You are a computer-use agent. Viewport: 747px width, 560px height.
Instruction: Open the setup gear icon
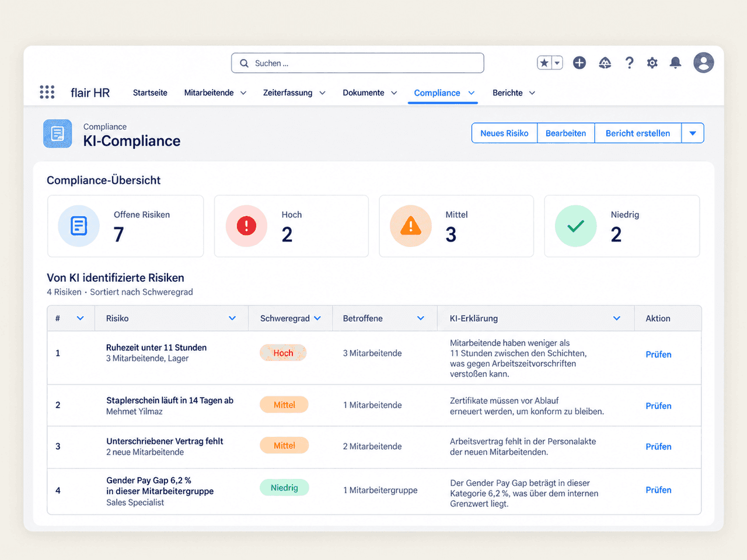point(652,63)
